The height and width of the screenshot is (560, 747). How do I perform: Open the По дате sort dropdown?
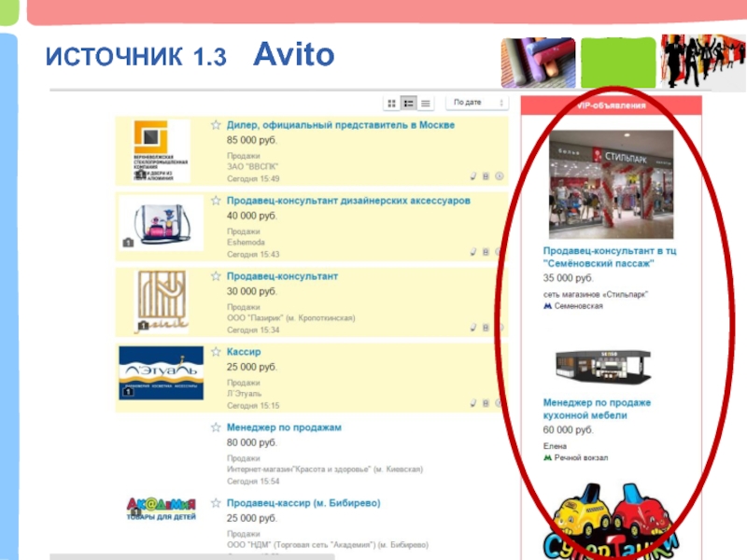point(477,103)
